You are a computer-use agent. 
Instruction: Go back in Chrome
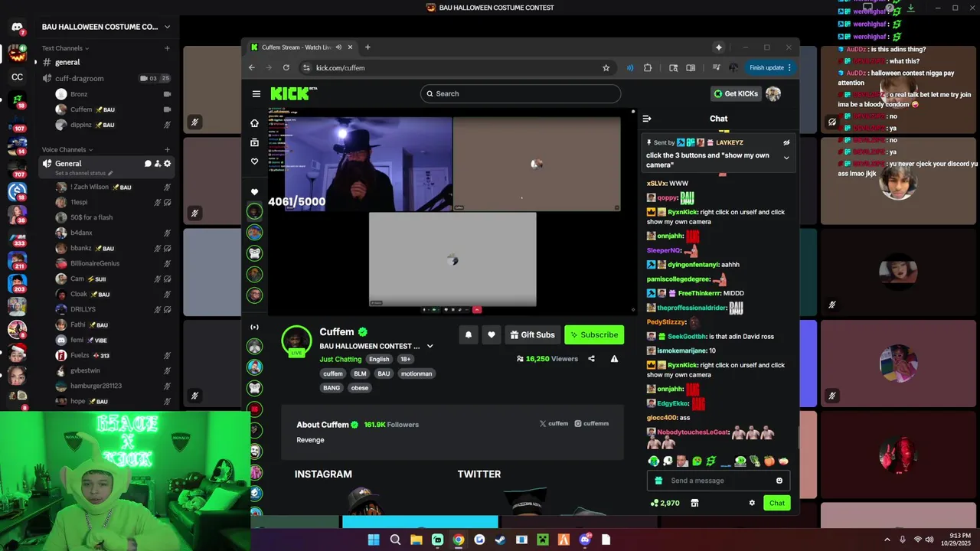[252, 67]
